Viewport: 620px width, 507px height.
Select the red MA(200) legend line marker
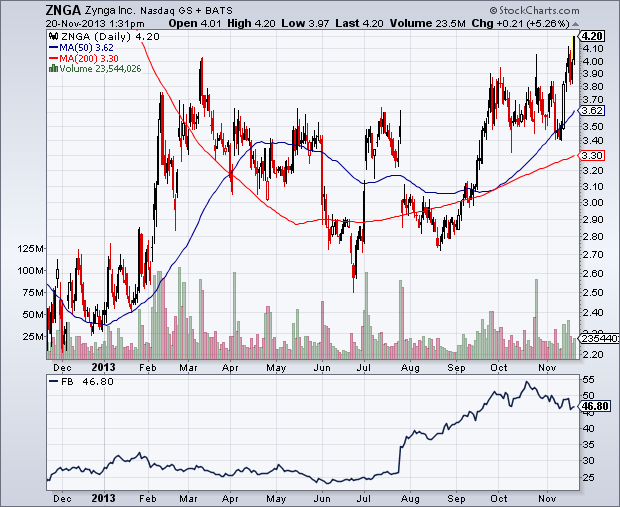[53, 59]
